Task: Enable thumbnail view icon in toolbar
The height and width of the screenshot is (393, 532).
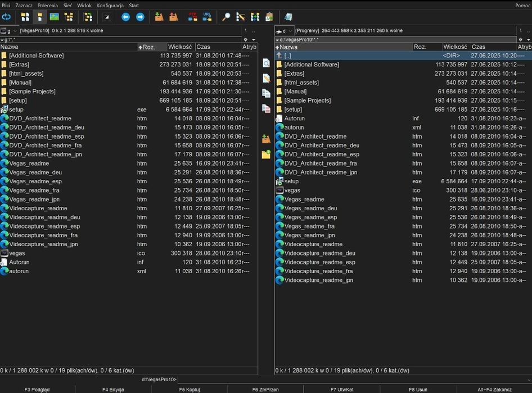Action: coord(55,17)
